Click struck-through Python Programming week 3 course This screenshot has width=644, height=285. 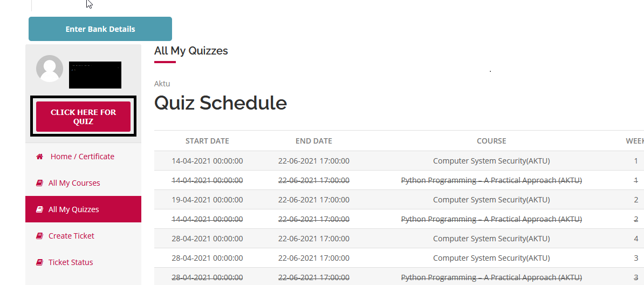pyautogui.click(x=491, y=277)
